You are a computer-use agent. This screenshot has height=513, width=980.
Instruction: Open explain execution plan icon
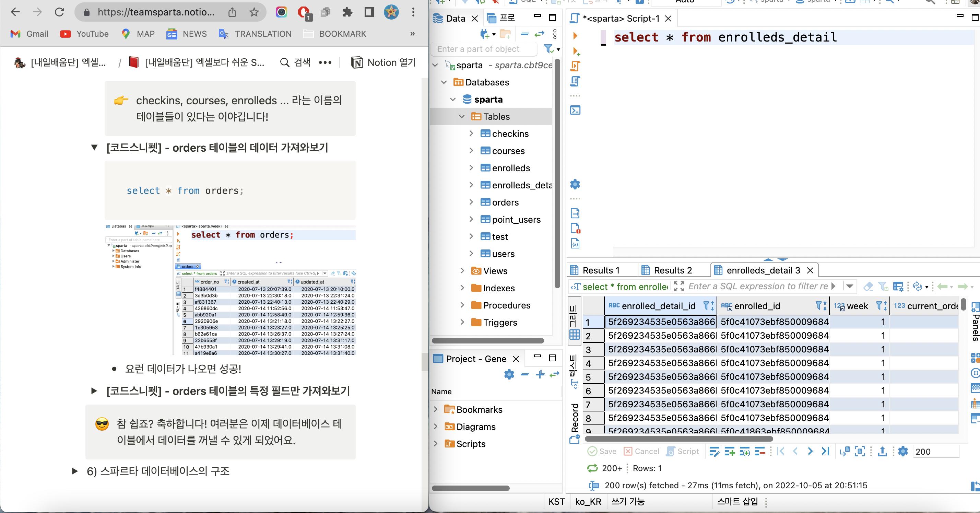tap(575, 81)
